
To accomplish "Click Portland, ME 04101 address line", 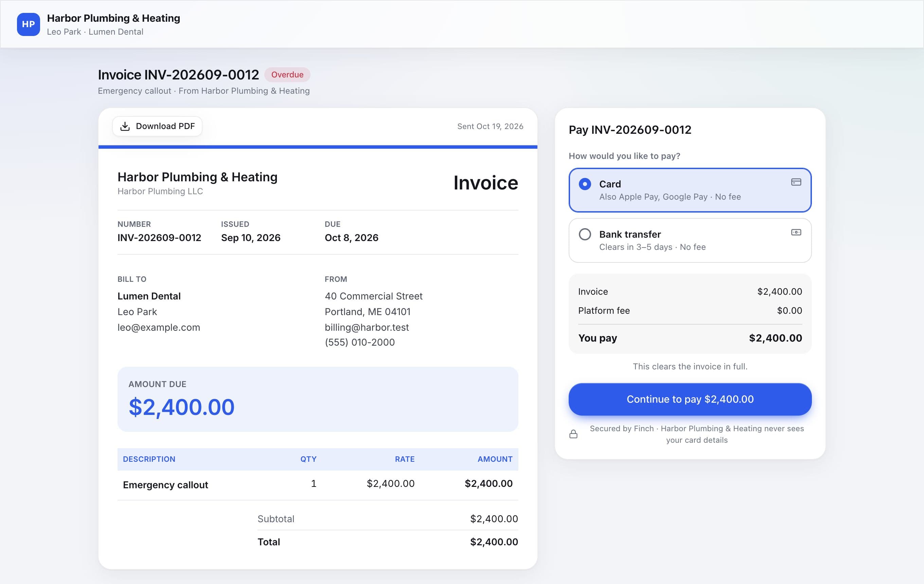I will click(x=368, y=312).
